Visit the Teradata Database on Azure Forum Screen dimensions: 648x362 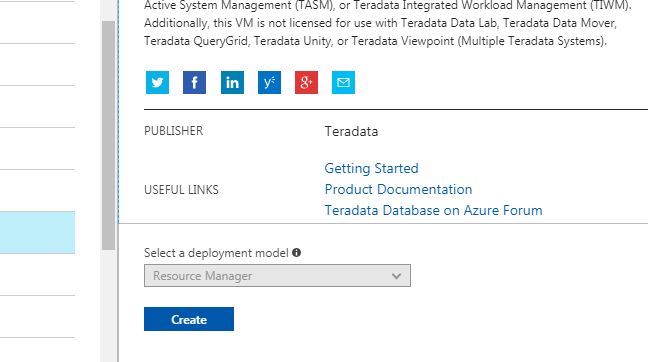tap(433, 210)
